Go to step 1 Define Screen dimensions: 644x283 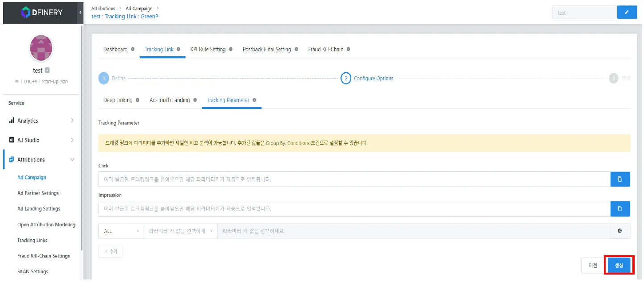pos(112,78)
